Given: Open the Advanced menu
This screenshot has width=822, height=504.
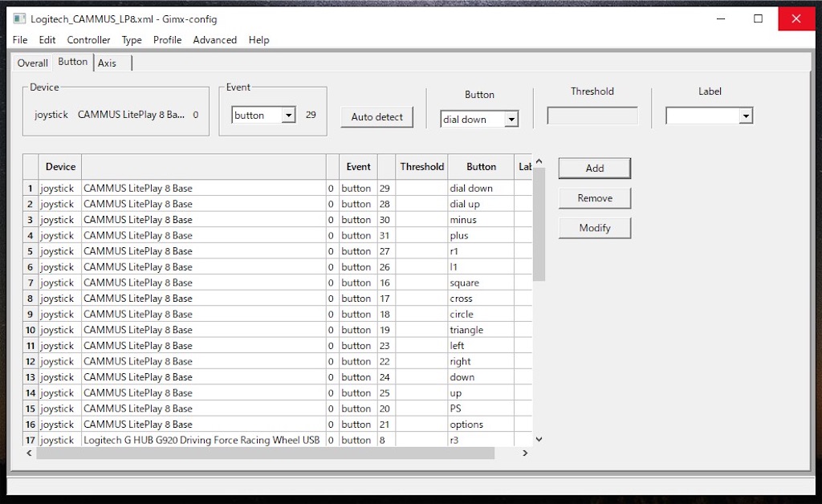Looking at the screenshot, I should coord(215,40).
